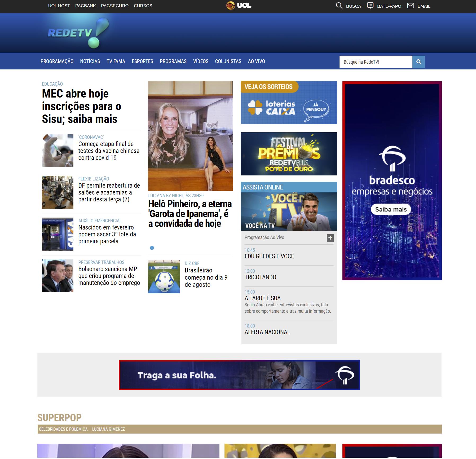This screenshot has width=476, height=459.
Task: Go to TV Fama menu item
Action: coord(116,61)
